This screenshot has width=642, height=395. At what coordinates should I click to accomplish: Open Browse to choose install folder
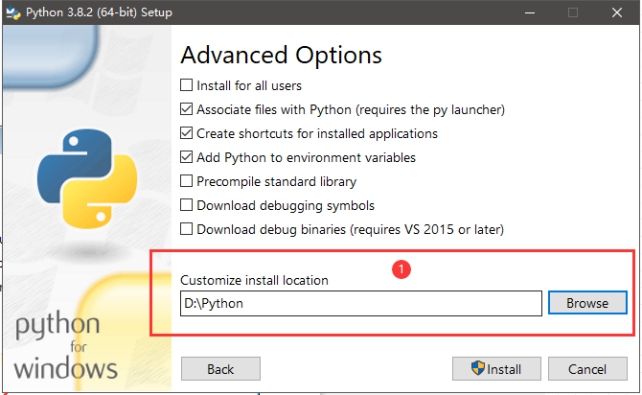[588, 303]
